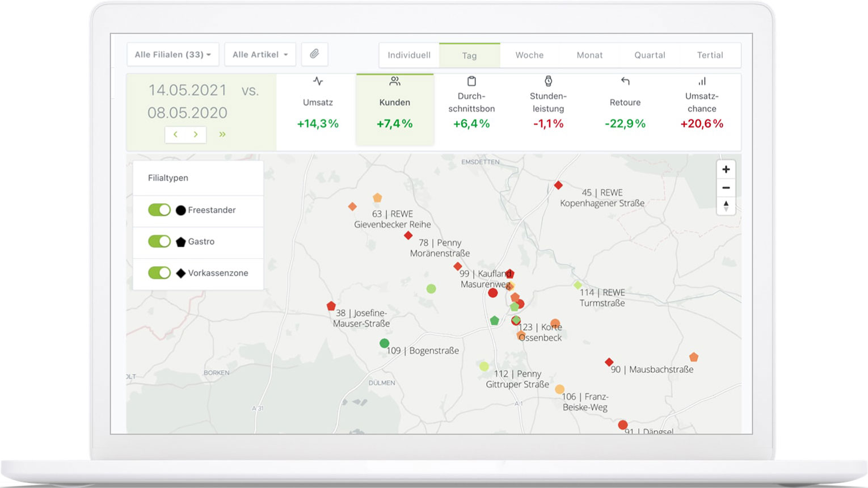
Task: Click the Retoure return arrow icon
Action: pos(625,81)
